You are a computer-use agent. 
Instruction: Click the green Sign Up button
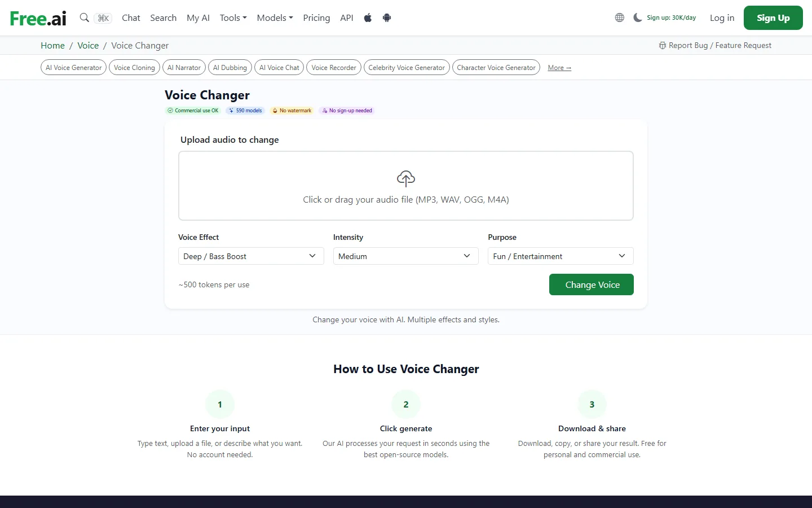[773, 17]
